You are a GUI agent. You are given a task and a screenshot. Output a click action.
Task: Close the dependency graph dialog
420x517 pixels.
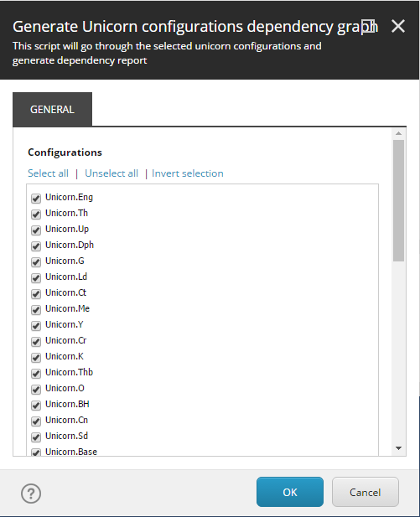(398, 26)
